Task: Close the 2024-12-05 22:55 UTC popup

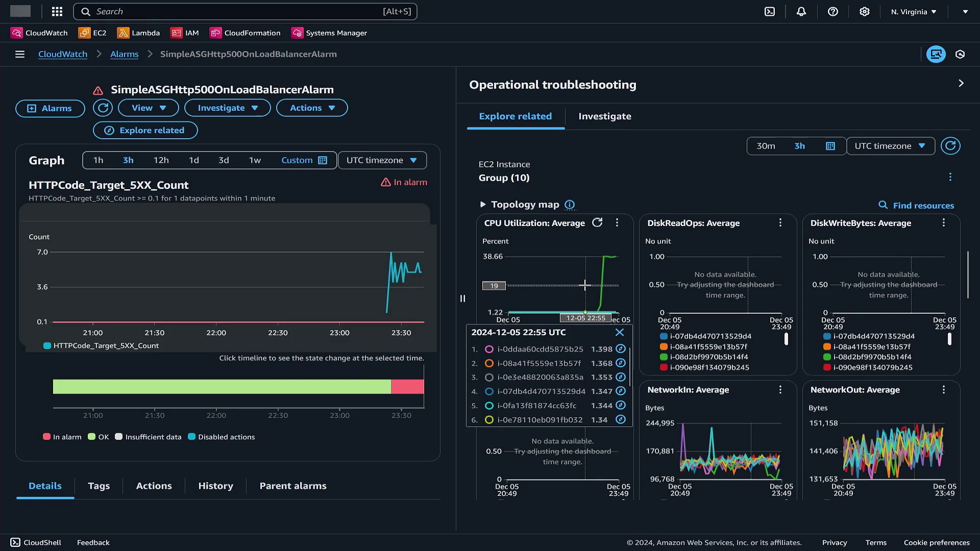Action: (x=620, y=332)
